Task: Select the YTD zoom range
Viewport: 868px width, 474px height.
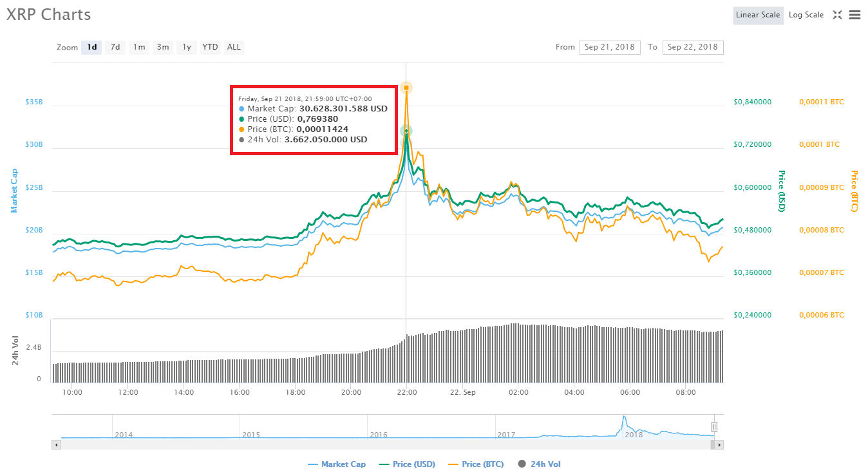Action: 210,47
